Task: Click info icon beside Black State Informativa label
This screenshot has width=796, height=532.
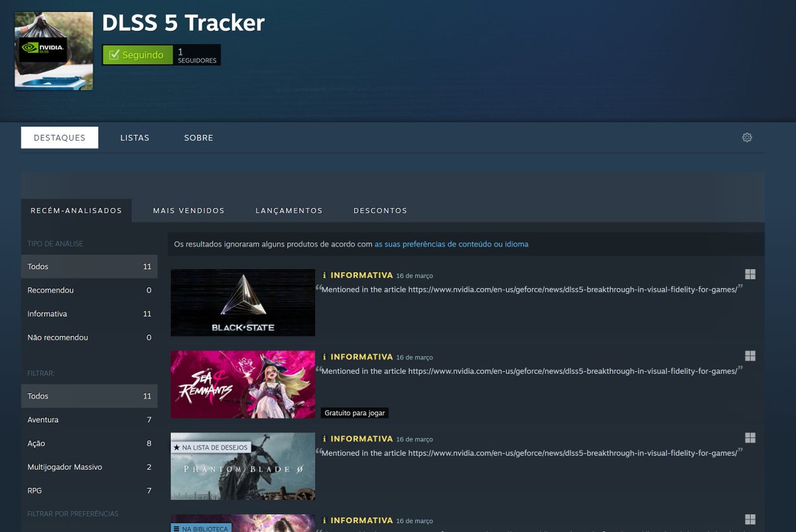Action: pos(324,275)
